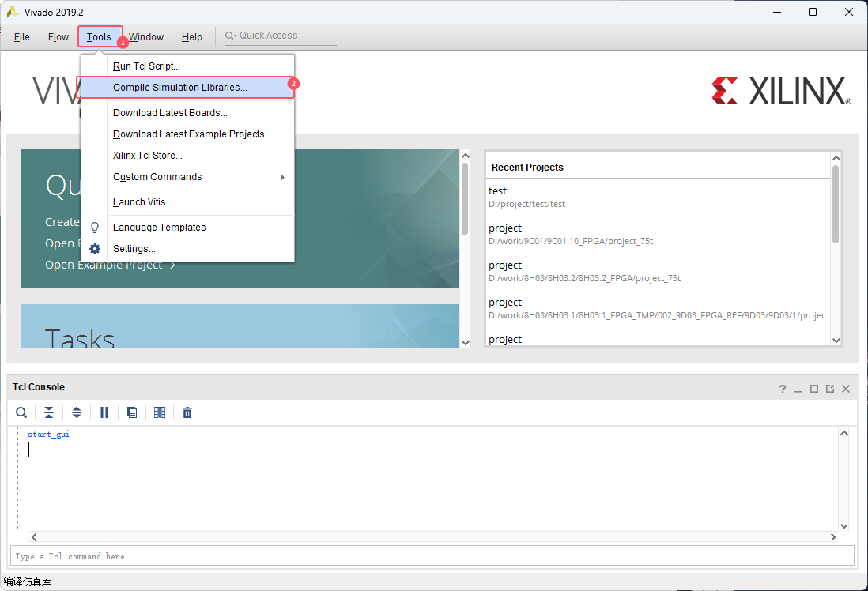The width and height of the screenshot is (868, 591).
Task: Click the Collapse All icon in Tcl Console
Action: [x=49, y=412]
